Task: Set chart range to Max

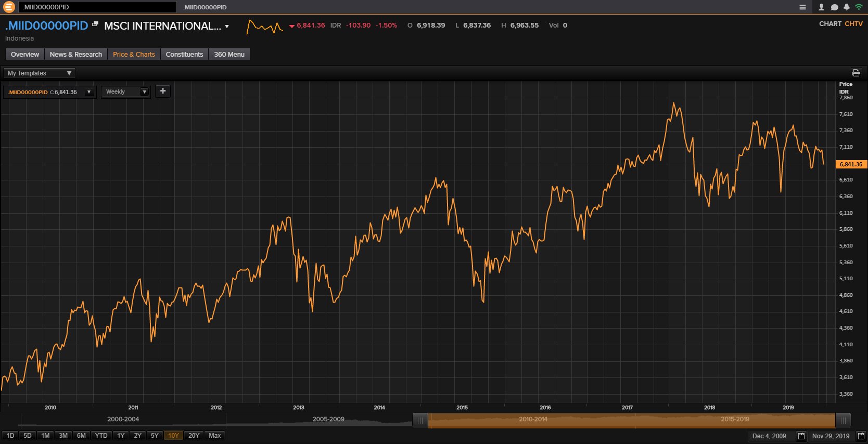Action: click(215, 436)
